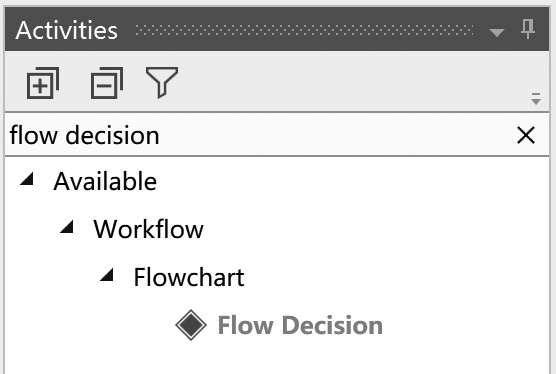
Task: Click the dotted grip area in header
Action: tap(304, 30)
